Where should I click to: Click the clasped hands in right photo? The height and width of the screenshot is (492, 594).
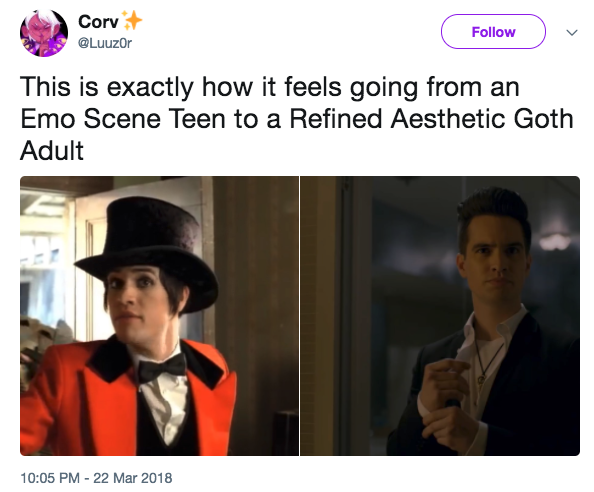(447, 401)
